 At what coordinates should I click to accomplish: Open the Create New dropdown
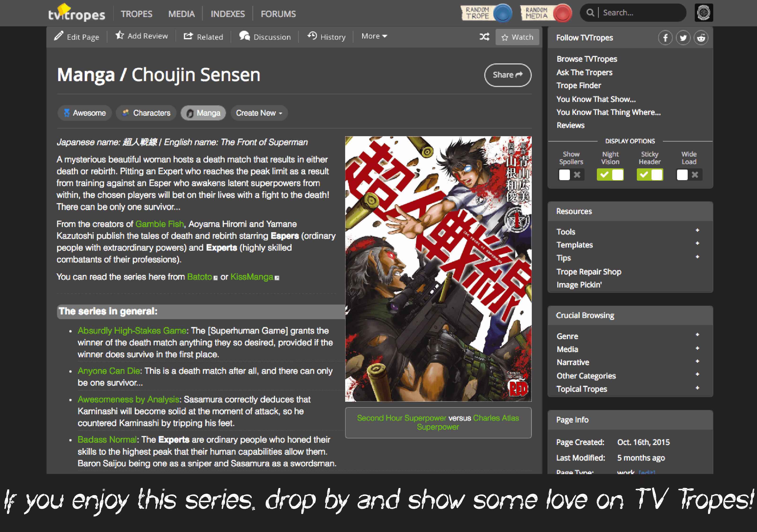pyautogui.click(x=259, y=113)
